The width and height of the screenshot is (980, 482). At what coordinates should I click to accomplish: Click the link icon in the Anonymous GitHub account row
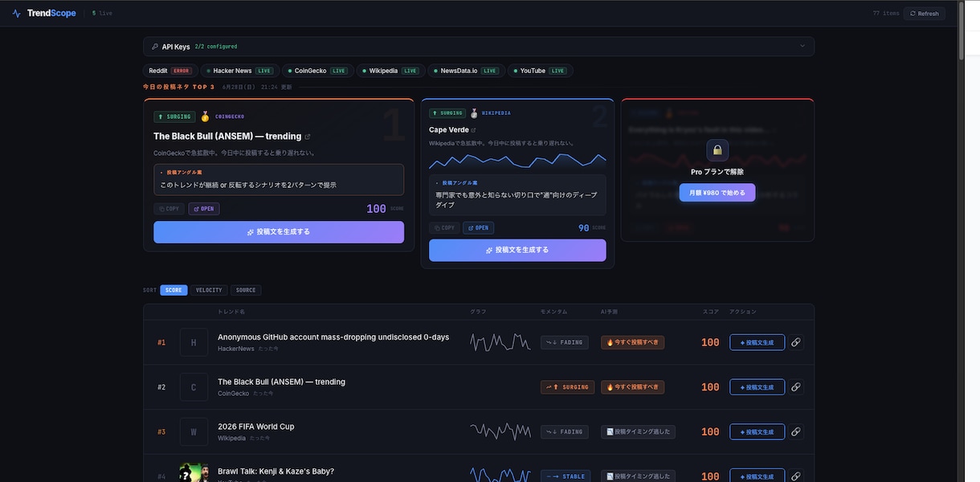click(x=796, y=342)
